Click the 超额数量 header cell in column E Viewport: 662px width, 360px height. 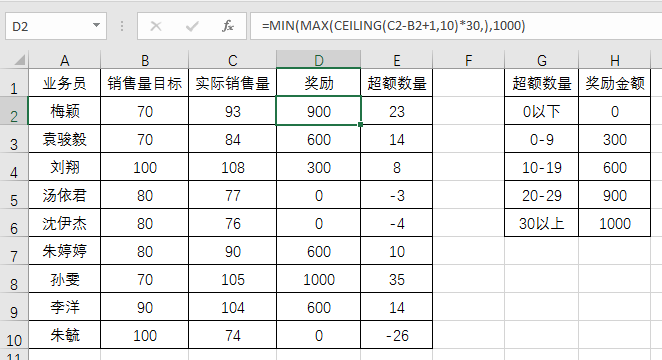pos(397,83)
